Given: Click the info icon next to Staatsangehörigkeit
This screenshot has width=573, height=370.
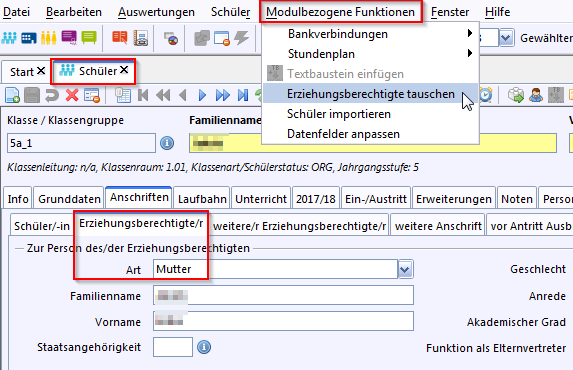Looking at the screenshot, I should click(204, 347).
